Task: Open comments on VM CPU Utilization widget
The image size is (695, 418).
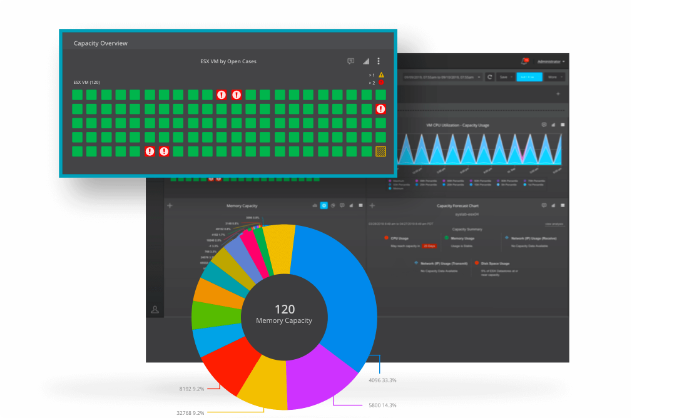Action: (x=544, y=125)
